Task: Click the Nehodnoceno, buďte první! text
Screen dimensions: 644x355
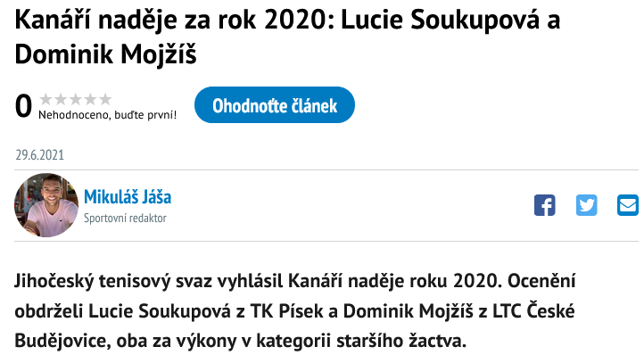Action: pos(108,115)
